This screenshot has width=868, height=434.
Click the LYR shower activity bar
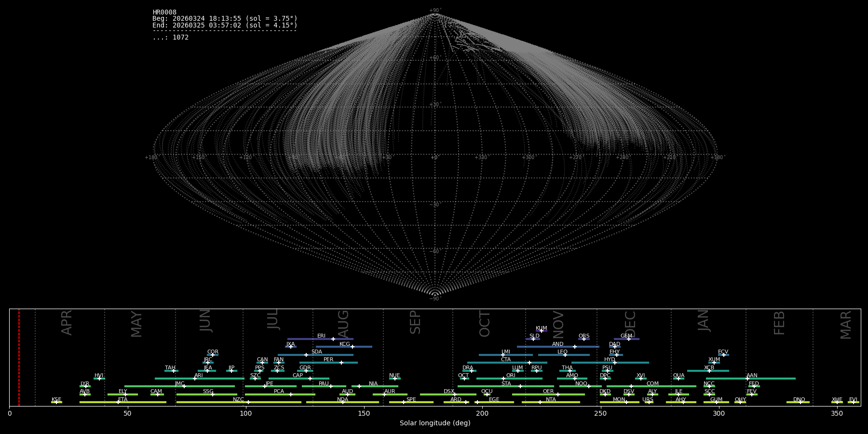[x=85, y=386]
